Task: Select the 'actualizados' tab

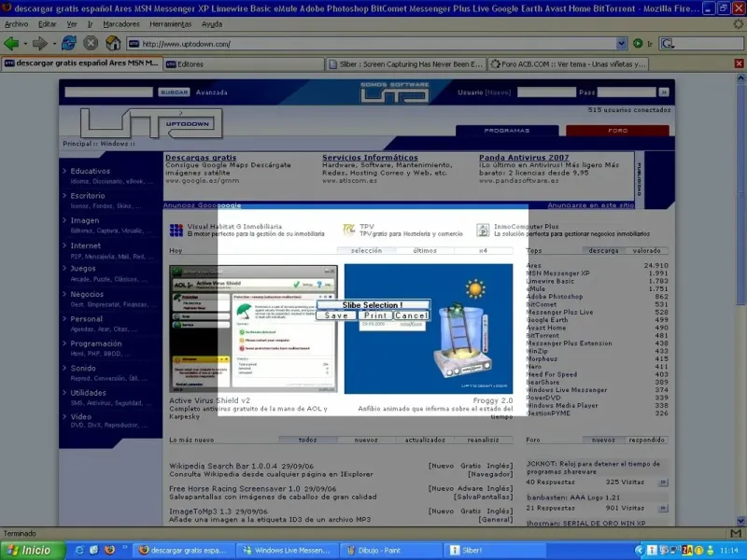Action: tap(425, 440)
